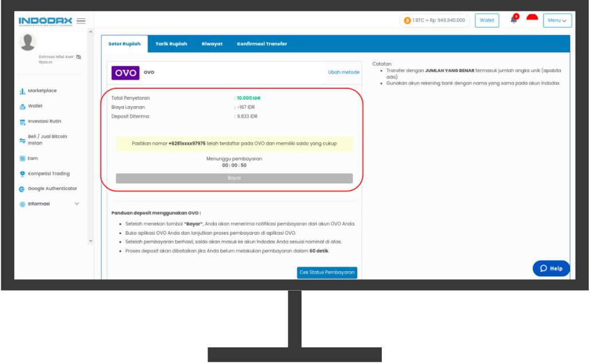
Task: Open the Help chat button
Action: click(551, 268)
